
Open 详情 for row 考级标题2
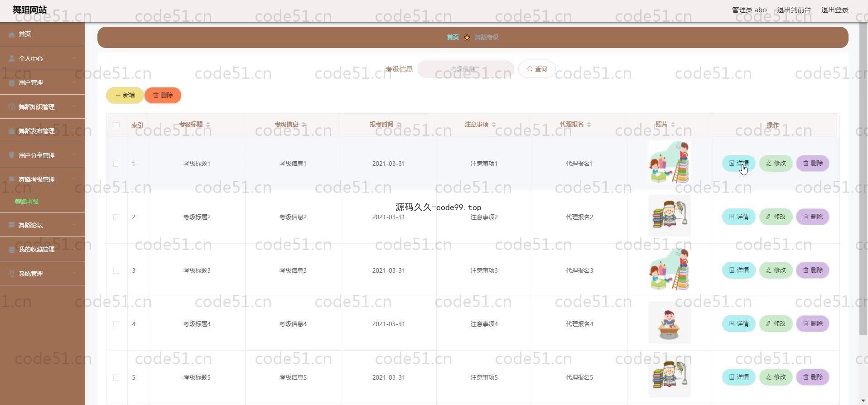point(738,217)
